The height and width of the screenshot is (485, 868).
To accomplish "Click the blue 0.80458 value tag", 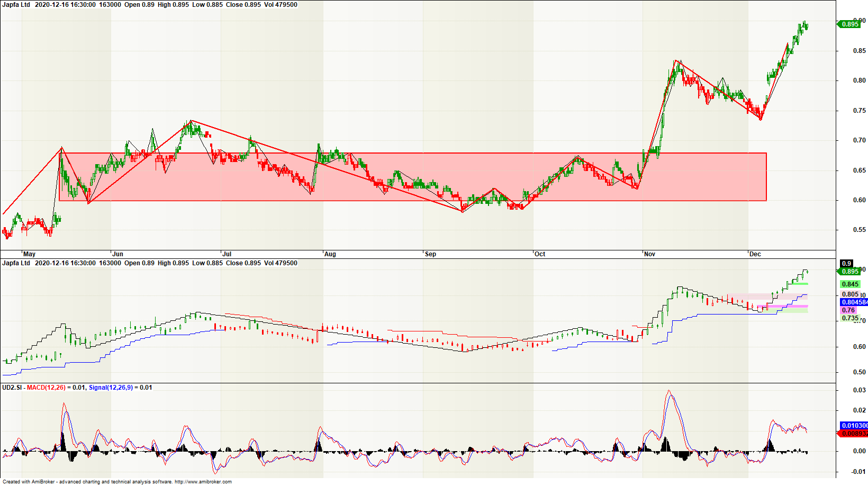I will 854,302.
